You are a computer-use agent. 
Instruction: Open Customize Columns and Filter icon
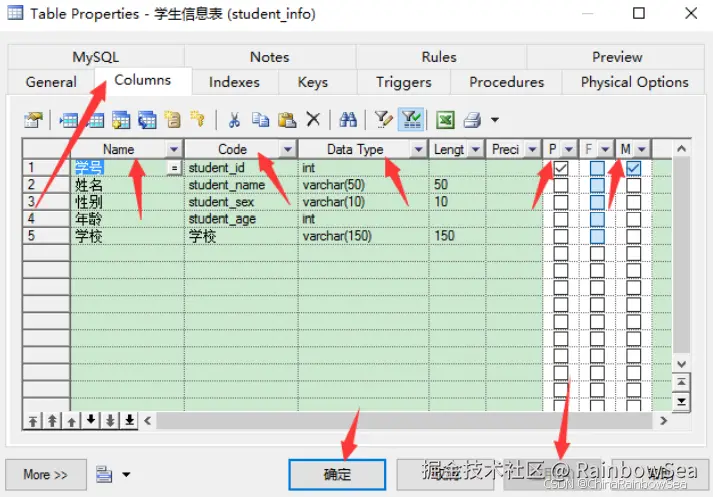[384, 120]
